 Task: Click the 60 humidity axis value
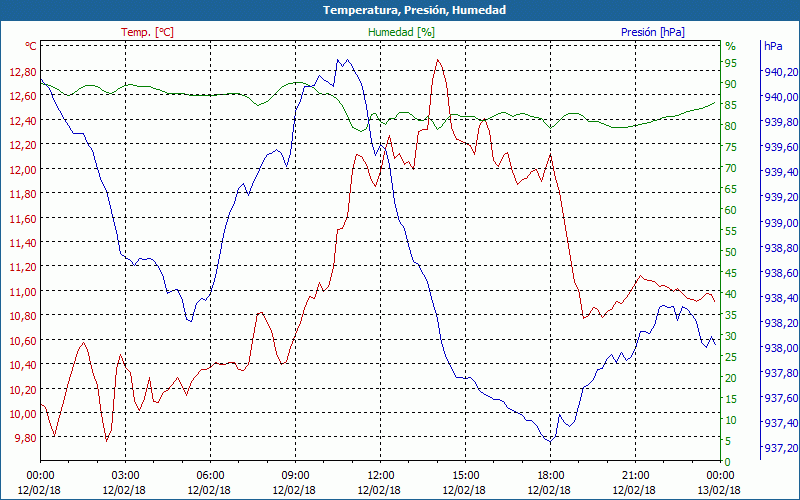click(x=731, y=210)
